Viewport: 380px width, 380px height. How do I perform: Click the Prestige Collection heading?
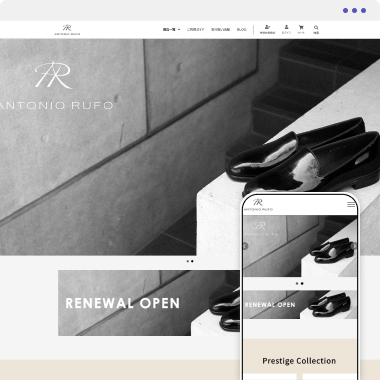click(x=299, y=361)
